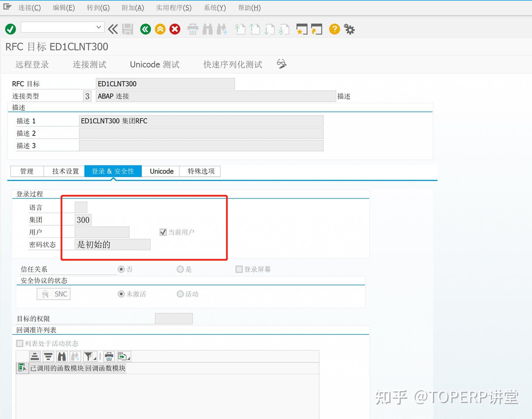Screen dimensions: 532x419
Task: Open Print from the standard toolbar
Action: 192,29
